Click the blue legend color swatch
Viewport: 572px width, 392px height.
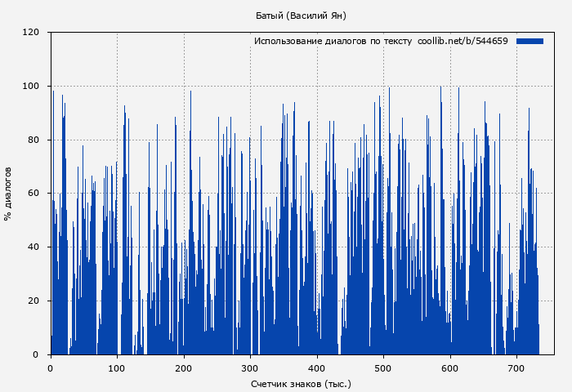530,41
